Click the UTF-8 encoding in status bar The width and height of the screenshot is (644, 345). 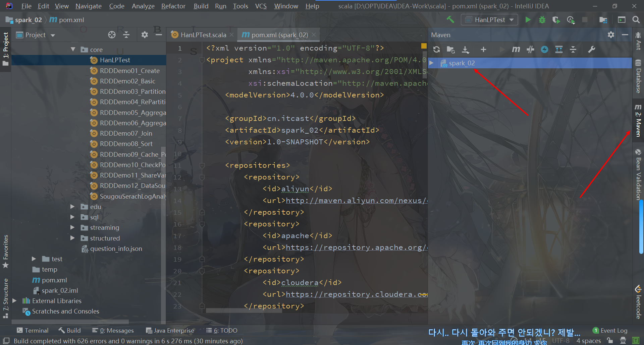pyautogui.click(x=560, y=341)
